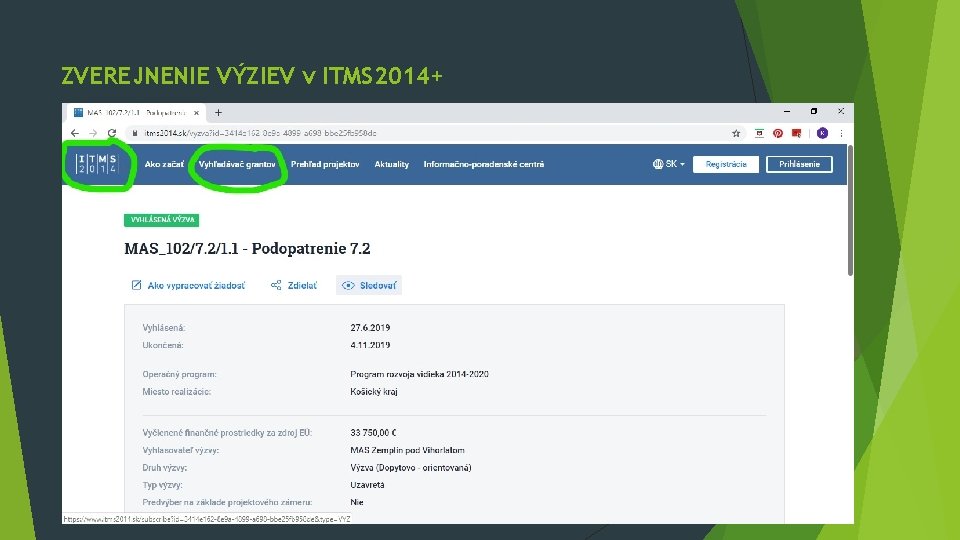The width and height of the screenshot is (960, 540).
Task: Click the Registrácia button
Action: pyautogui.click(x=726, y=164)
